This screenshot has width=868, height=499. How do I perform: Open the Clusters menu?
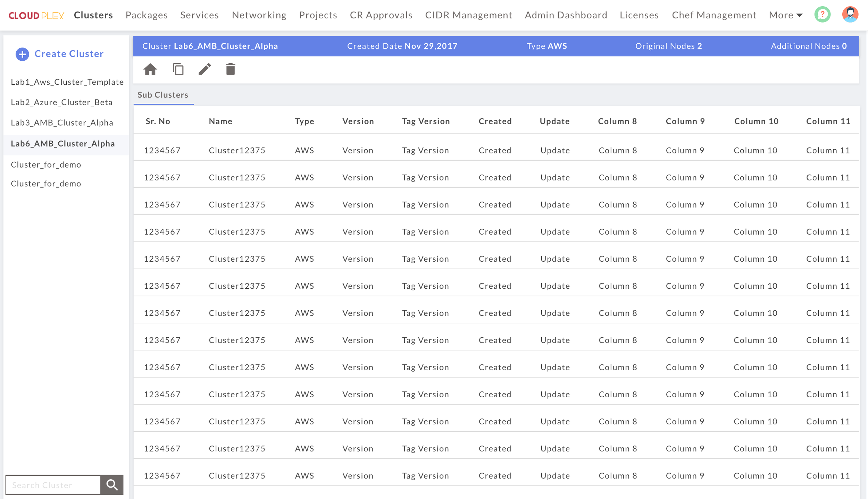(93, 15)
